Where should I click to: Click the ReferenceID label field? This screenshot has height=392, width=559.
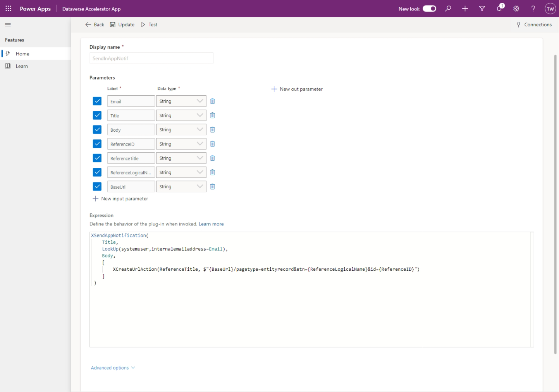pyautogui.click(x=131, y=144)
